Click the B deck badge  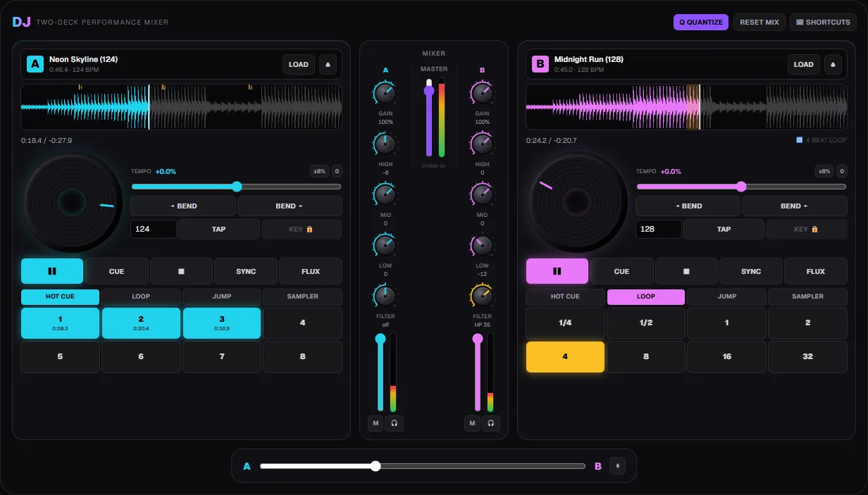point(540,64)
